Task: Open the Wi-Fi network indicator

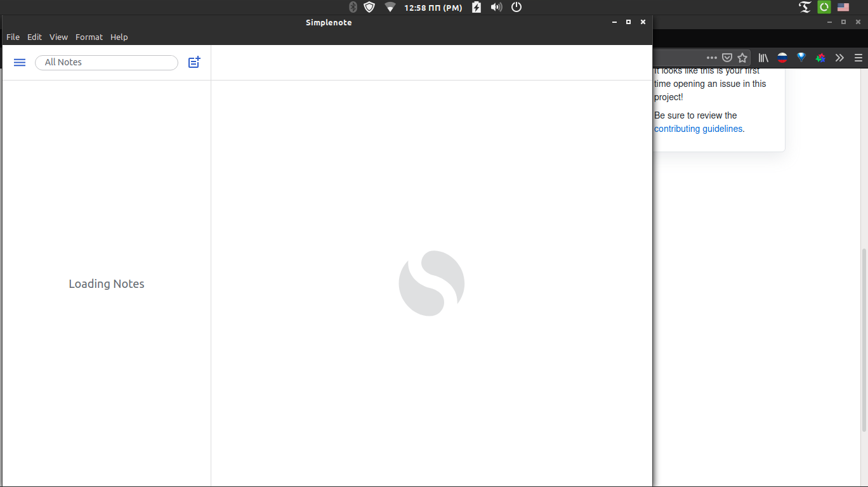Action: tap(390, 7)
